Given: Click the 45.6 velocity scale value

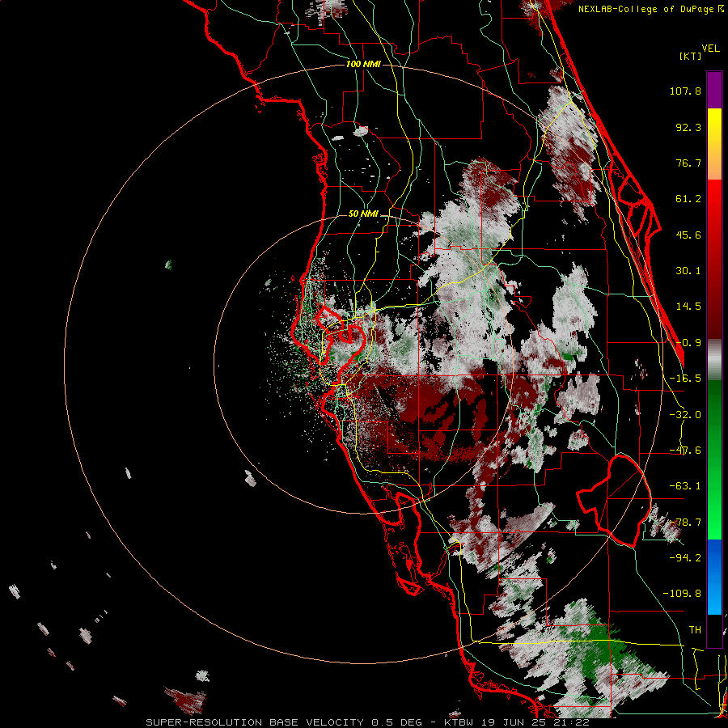Looking at the screenshot, I should 688,235.
